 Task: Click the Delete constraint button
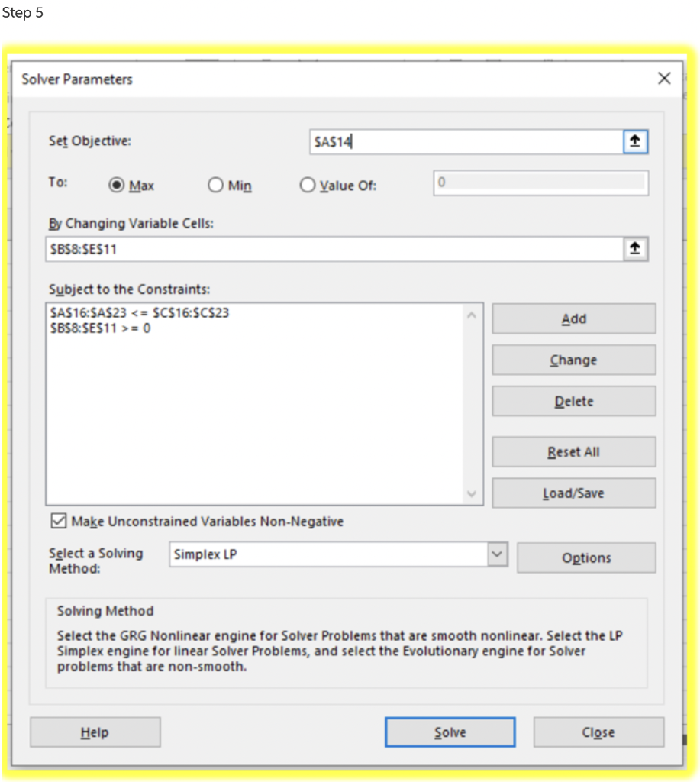point(573,401)
